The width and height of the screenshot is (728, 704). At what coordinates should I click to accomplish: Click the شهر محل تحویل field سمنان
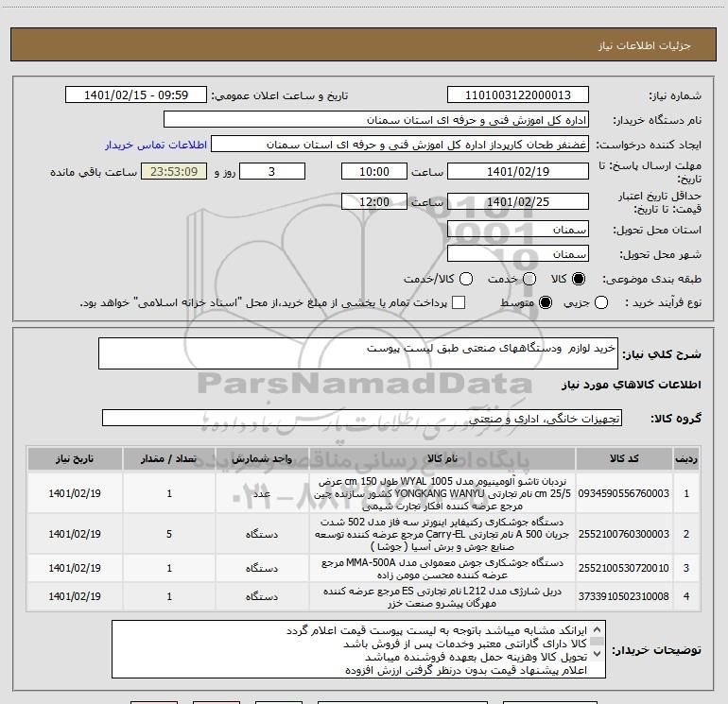518,254
